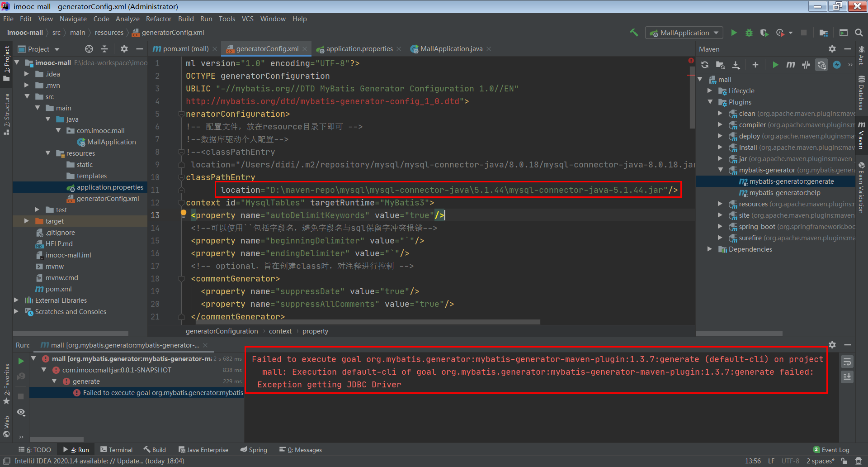868x467 pixels.
Task: Run MallApplication with Coverage shield icon
Action: point(764,33)
